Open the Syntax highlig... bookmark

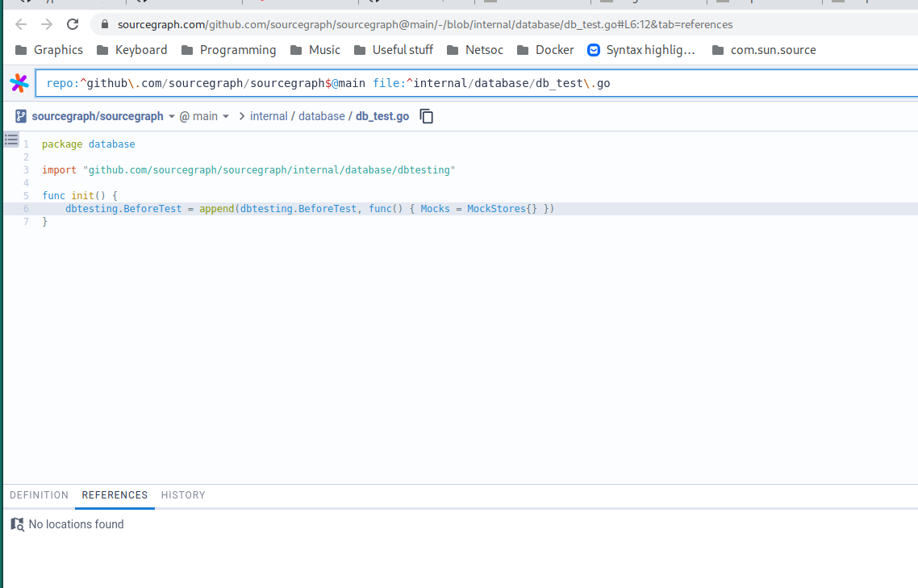coord(641,50)
